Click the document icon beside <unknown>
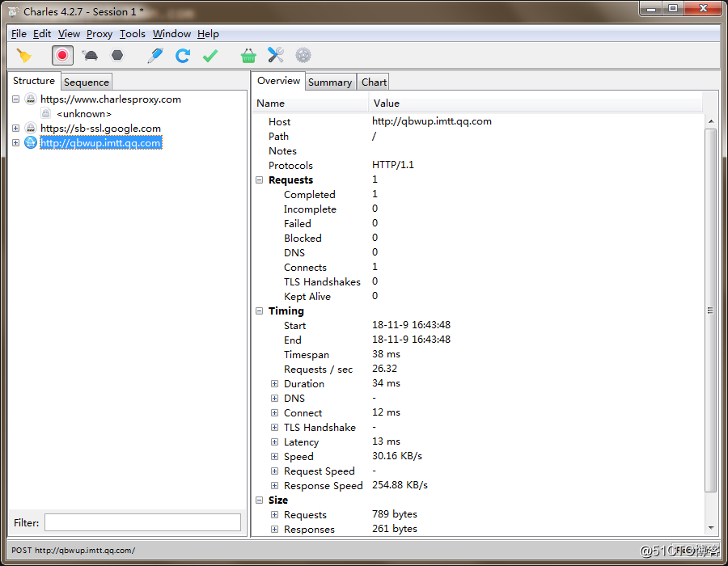Screen dimensions: 728x566 click(46, 113)
